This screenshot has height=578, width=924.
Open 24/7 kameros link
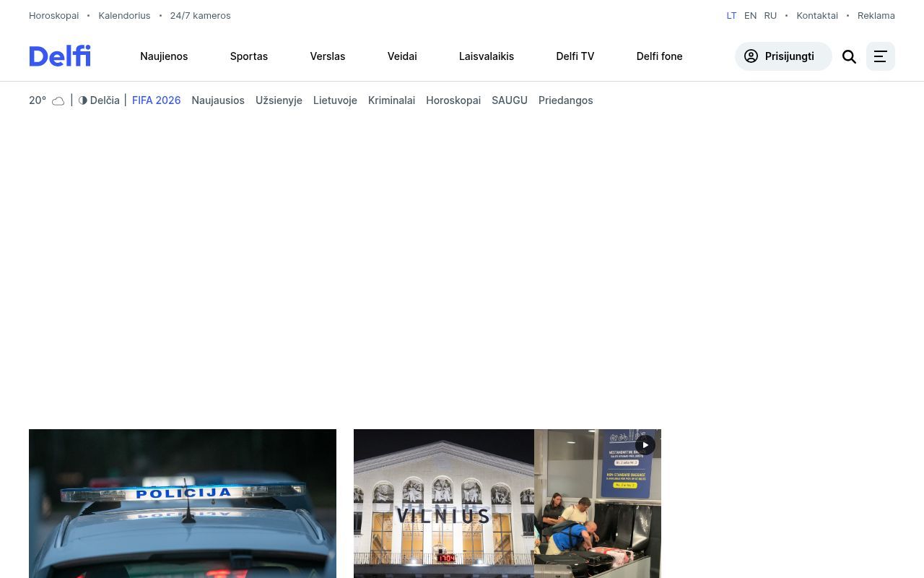201,15
